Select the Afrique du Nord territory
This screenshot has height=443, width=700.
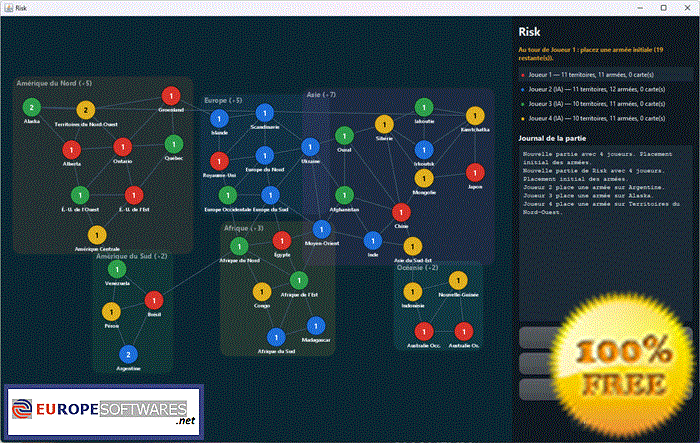coord(239,247)
